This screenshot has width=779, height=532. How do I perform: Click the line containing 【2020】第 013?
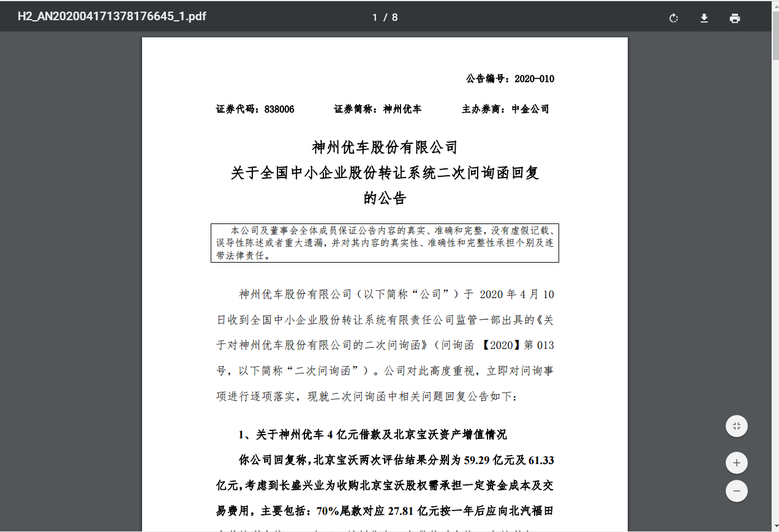385,345
